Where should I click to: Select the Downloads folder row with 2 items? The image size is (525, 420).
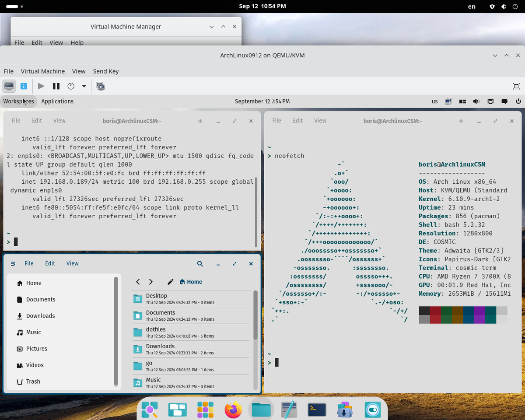191,349
